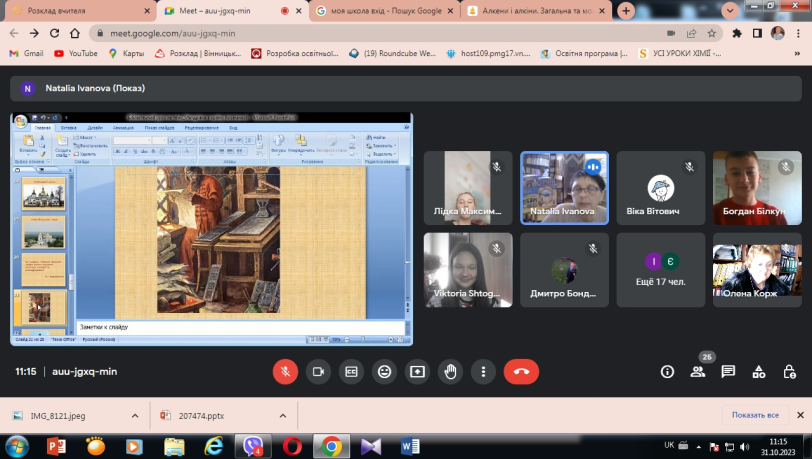Image resolution: width=812 pixels, height=459 pixels.
Task: Open camera permission icon in address bar
Action: click(671, 33)
